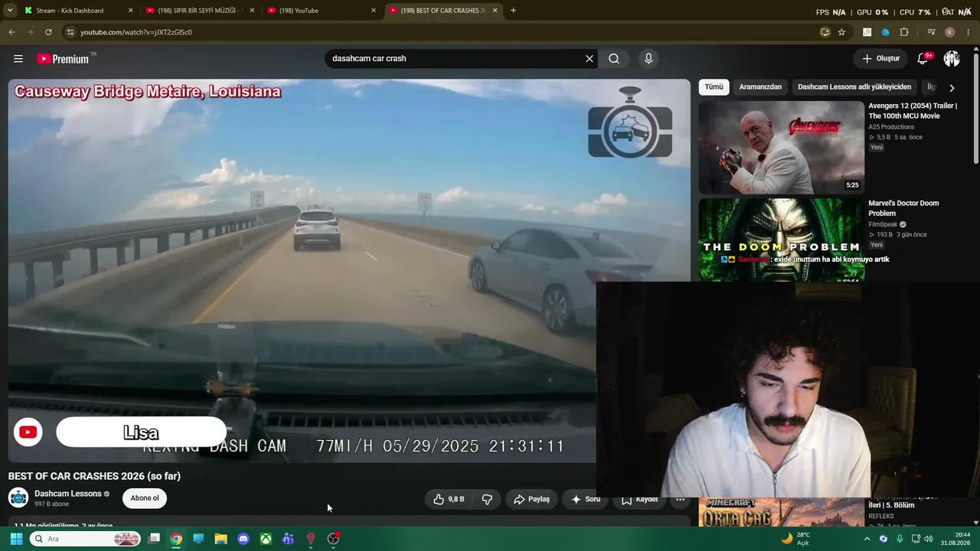Reload the current page
The image size is (980, 551).
(48, 32)
